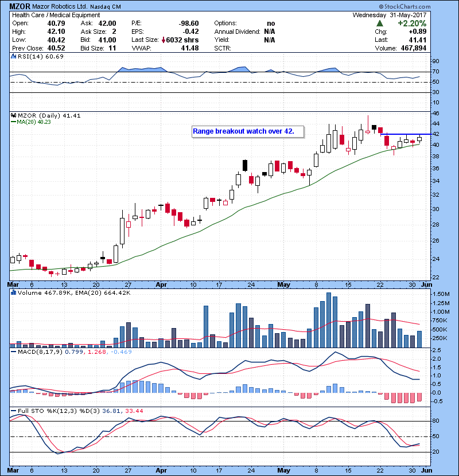Click the Low value 40.42
This screenshot has height=476, width=459.
pyautogui.click(x=56, y=40)
